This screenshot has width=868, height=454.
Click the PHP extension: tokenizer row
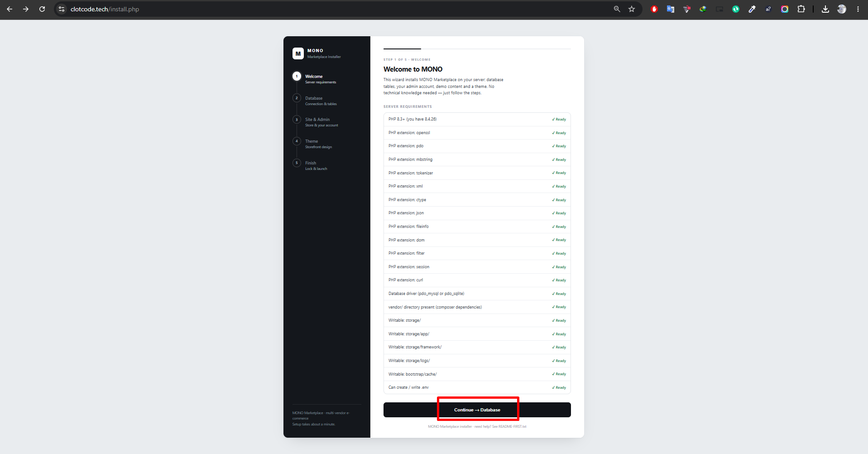tap(477, 173)
